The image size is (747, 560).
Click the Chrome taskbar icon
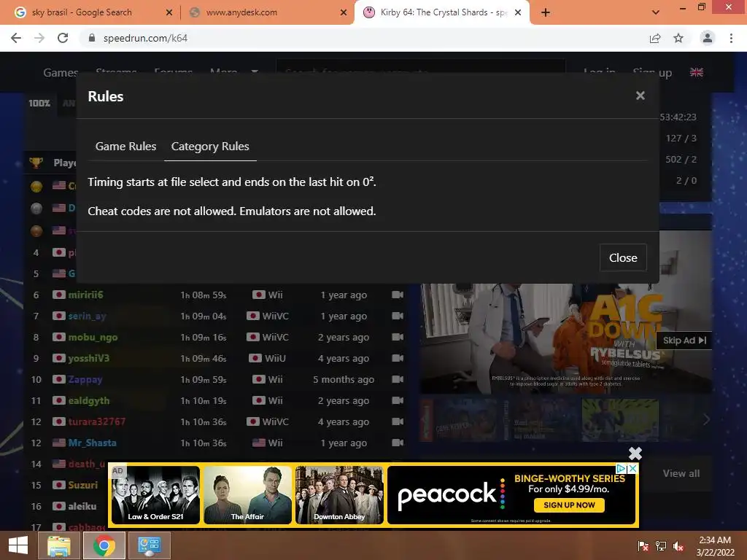[x=104, y=545]
